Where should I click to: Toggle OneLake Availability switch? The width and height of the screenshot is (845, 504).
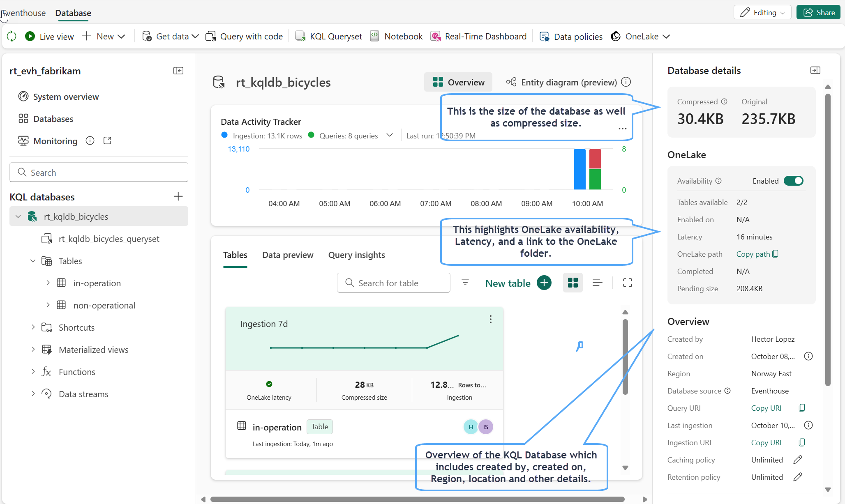coord(793,181)
